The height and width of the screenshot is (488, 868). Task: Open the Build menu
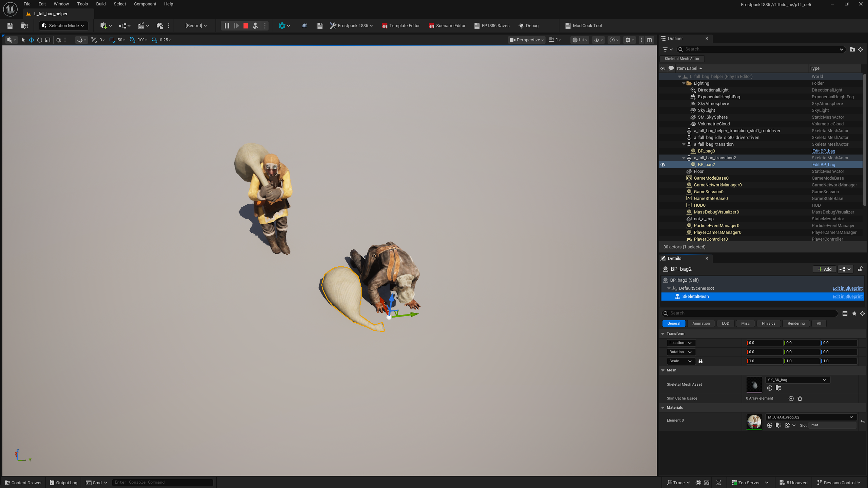click(101, 4)
